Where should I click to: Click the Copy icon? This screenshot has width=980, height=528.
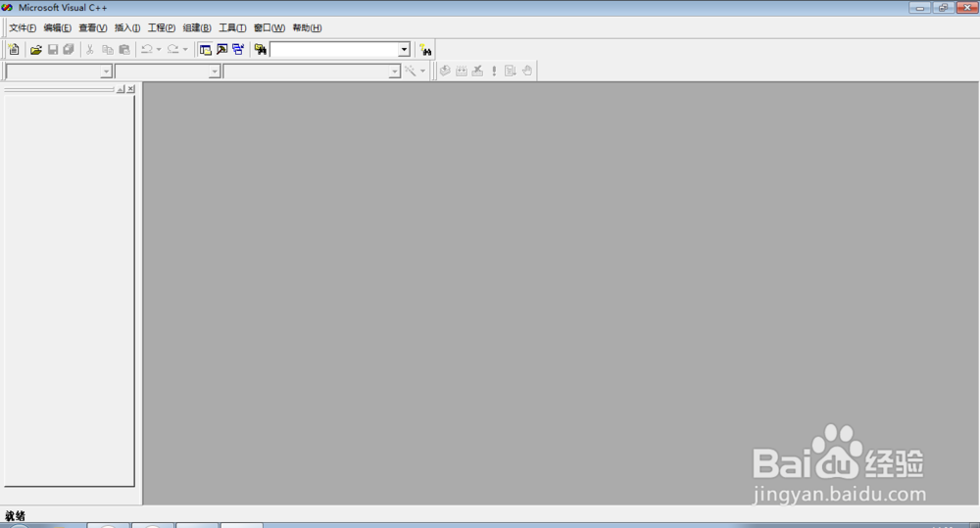pyautogui.click(x=108, y=49)
